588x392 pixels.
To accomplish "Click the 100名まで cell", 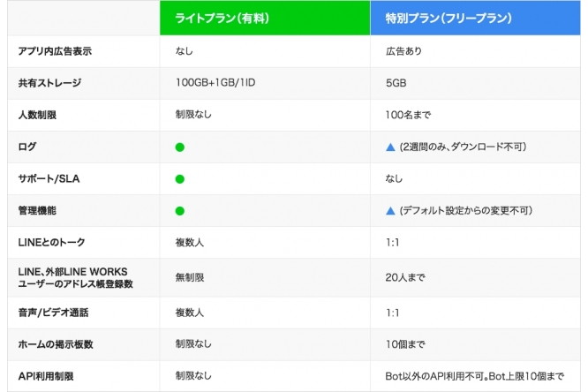I will [x=408, y=115].
